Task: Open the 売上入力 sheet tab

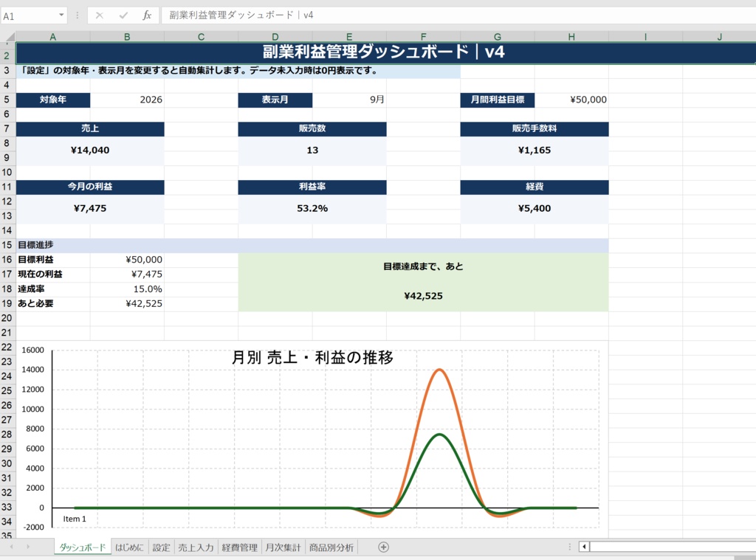Action: (196, 547)
